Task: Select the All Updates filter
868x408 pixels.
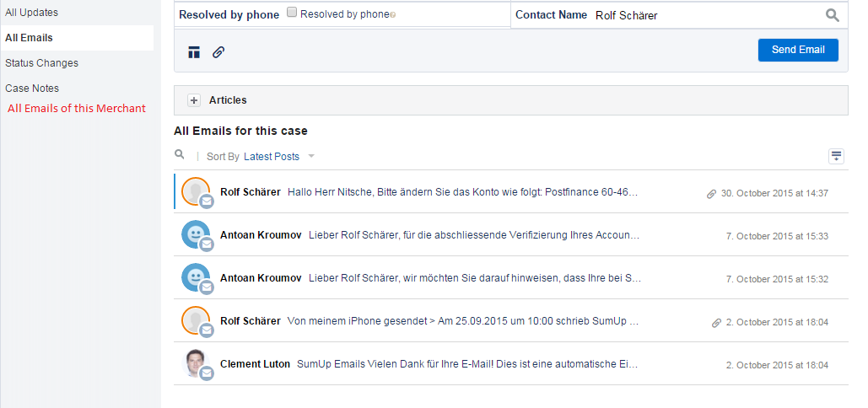Action: pos(31,13)
